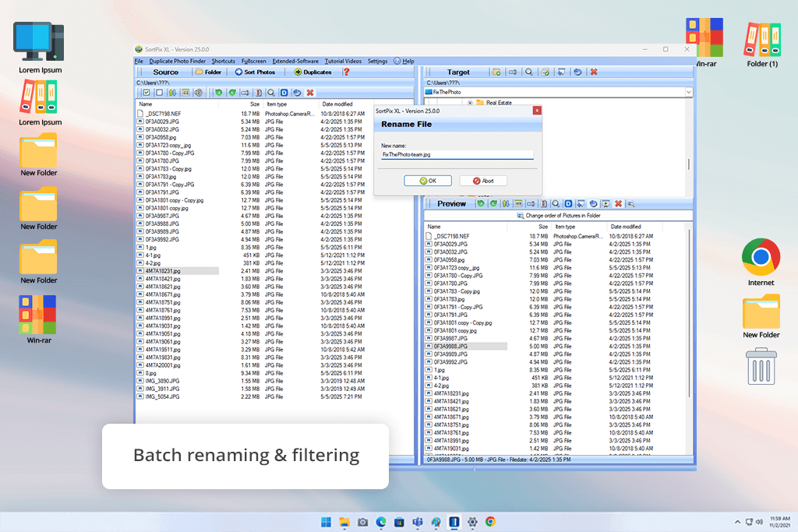The image size is (798, 532).
Task: Open the Settings gear in taskbar
Action: click(x=472, y=522)
